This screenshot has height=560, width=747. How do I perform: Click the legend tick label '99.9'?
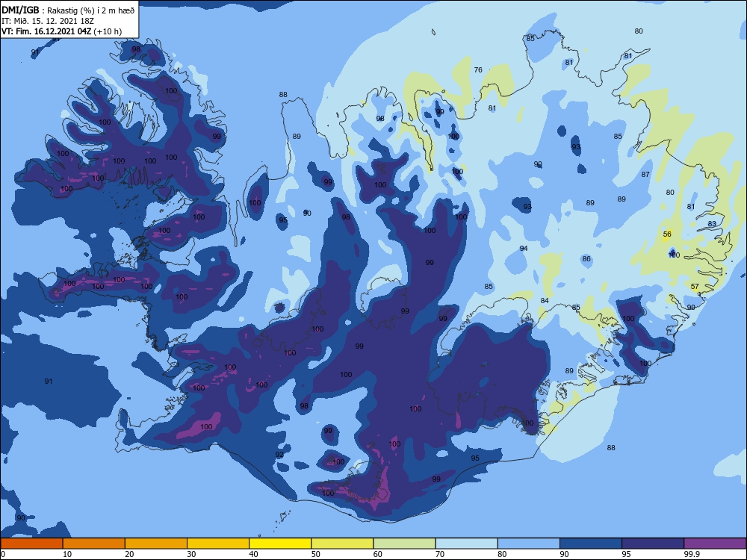tap(692, 554)
